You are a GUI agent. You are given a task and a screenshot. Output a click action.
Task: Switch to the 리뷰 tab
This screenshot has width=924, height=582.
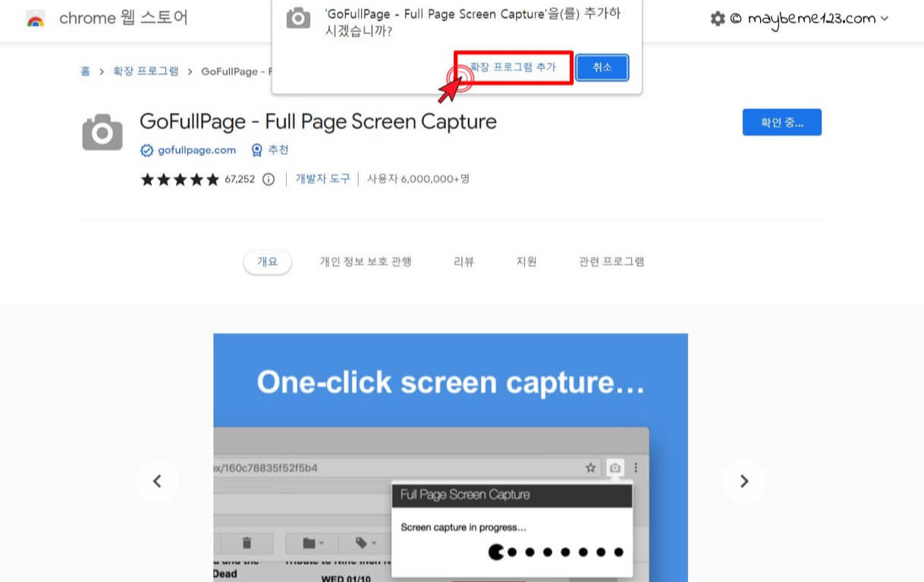tap(464, 262)
